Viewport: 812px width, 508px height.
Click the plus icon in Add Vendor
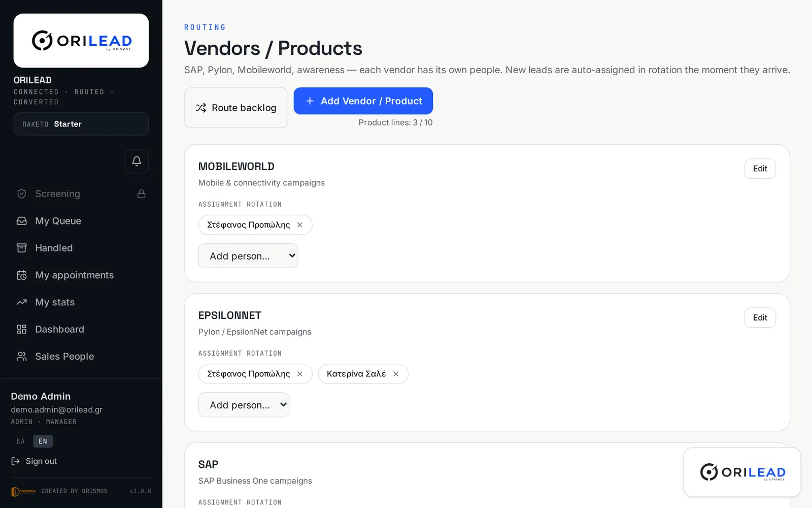310,101
